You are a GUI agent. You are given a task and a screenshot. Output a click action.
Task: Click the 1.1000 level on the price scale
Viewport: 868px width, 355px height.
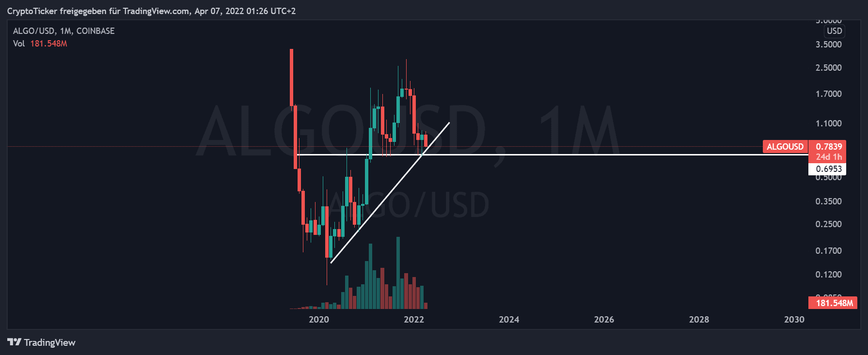[x=828, y=123]
